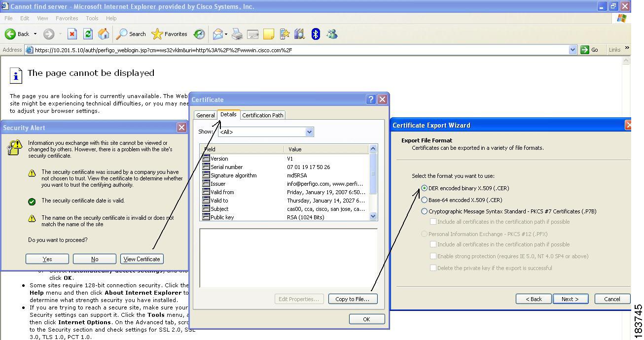Click the Mail envelope icon

pyautogui.click(x=217, y=34)
